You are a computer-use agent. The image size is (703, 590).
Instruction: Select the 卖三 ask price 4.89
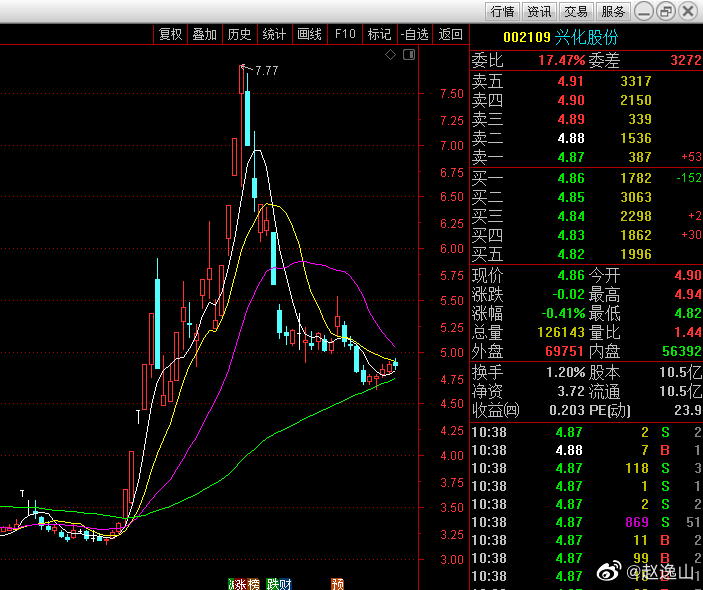(570, 119)
